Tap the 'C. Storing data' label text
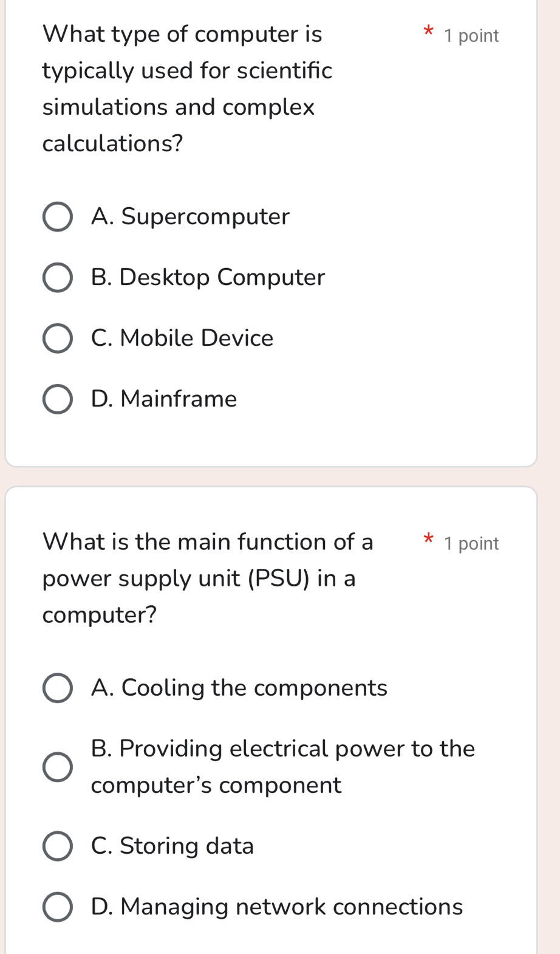560x954 pixels. [172, 846]
